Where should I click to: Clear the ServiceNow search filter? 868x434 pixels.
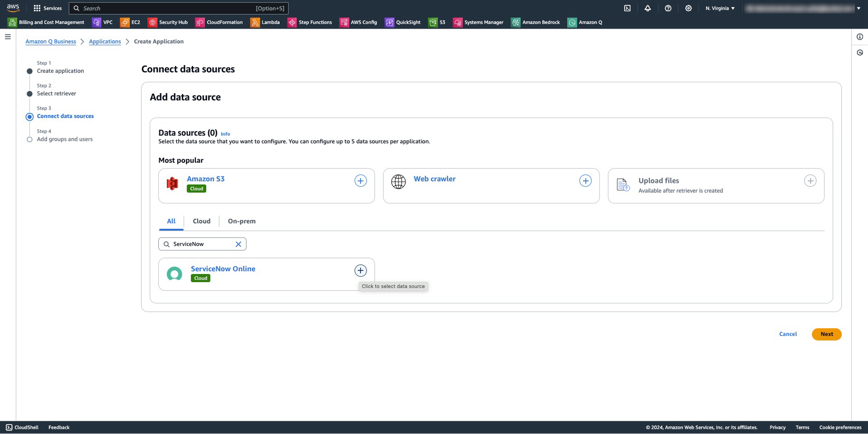point(238,244)
